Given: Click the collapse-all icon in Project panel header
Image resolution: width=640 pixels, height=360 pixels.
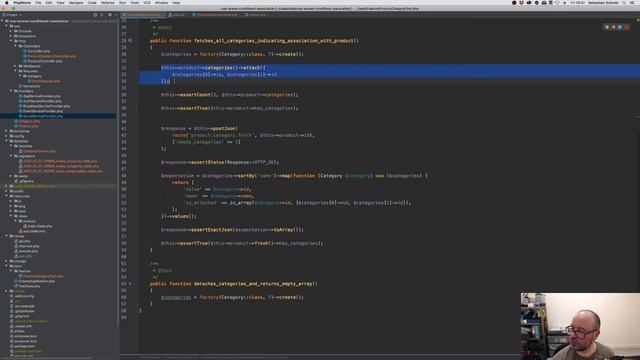Looking at the screenshot, I should tap(102, 15).
